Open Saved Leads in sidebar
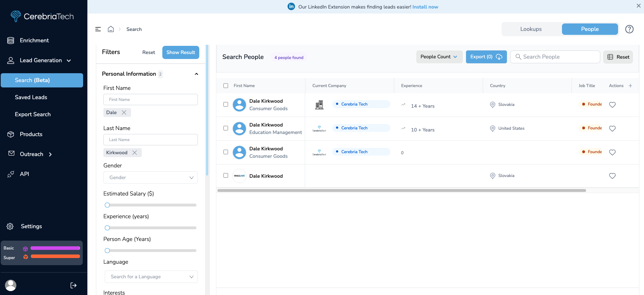This screenshot has width=644, height=295. coord(31,97)
